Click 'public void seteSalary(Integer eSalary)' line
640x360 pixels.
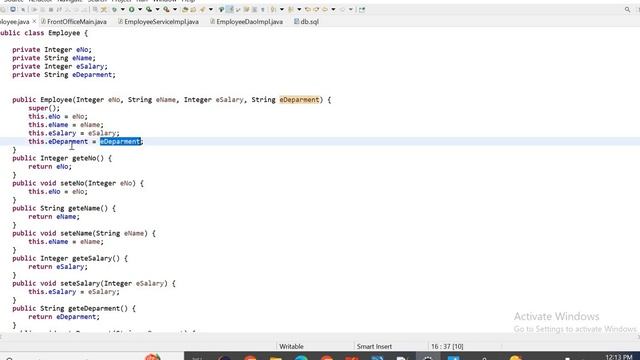point(94,283)
